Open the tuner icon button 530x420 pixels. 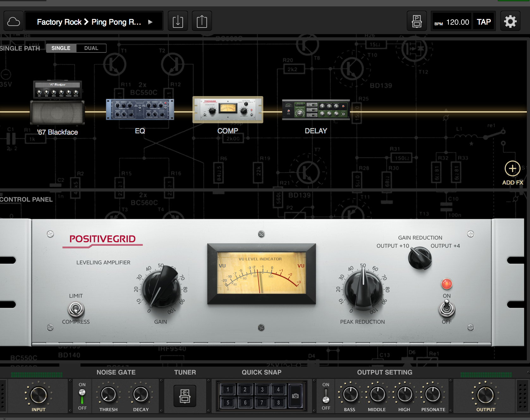185,396
